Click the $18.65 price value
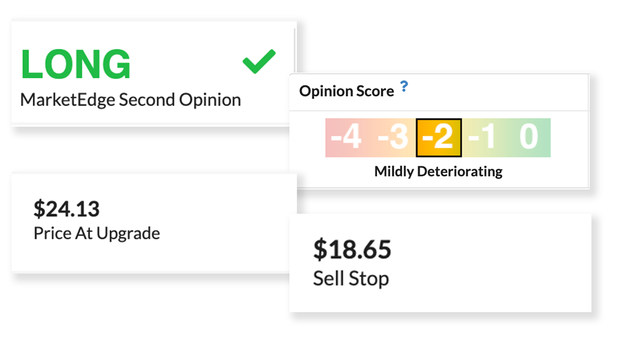618x364 pixels. (352, 249)
